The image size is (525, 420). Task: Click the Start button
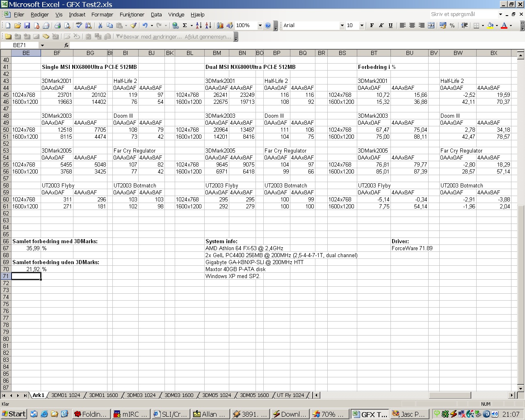pyautogui.click(x=14, y=414)
